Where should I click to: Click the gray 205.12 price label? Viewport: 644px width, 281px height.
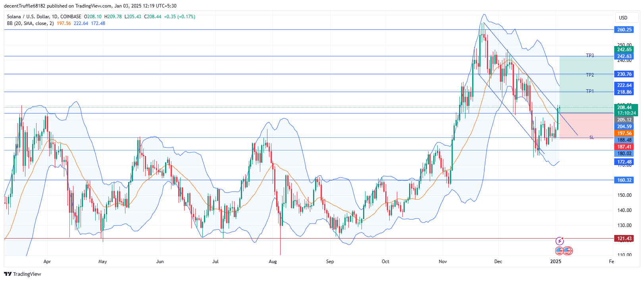tap(625, 120)
